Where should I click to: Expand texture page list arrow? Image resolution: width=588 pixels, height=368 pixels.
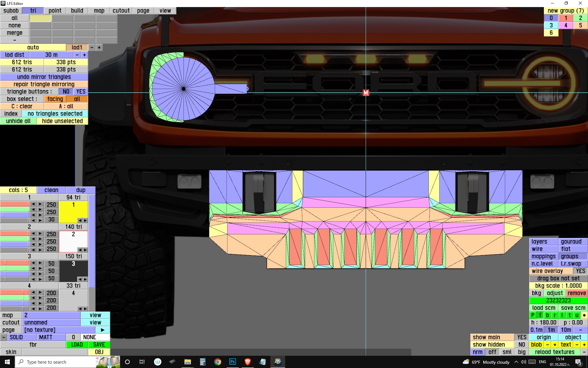(x=103, y=330)
